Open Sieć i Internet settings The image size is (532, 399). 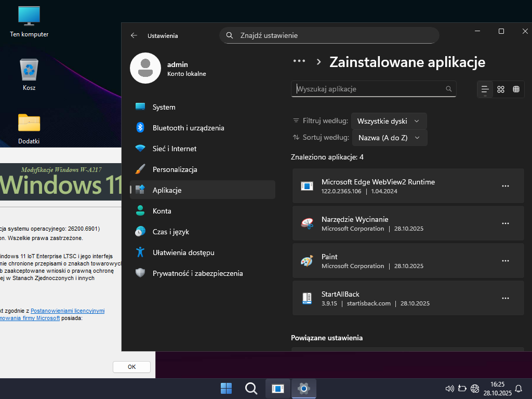pos(174,149)
